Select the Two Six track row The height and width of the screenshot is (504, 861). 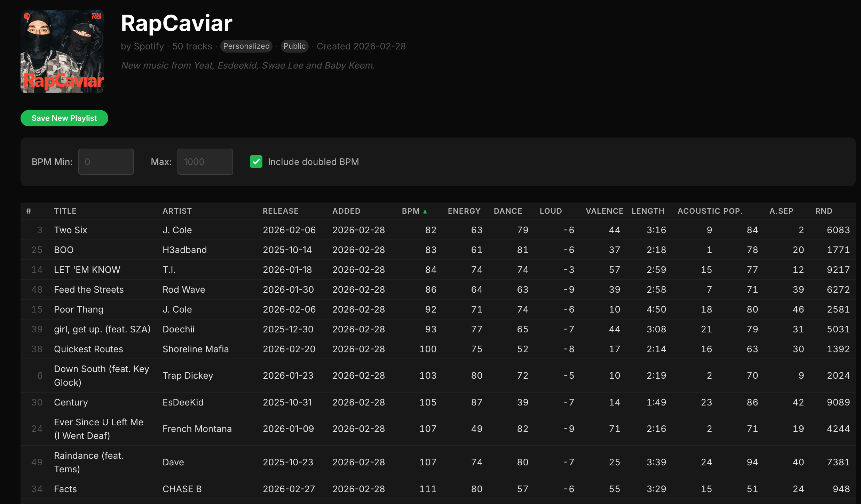point(438,230)
